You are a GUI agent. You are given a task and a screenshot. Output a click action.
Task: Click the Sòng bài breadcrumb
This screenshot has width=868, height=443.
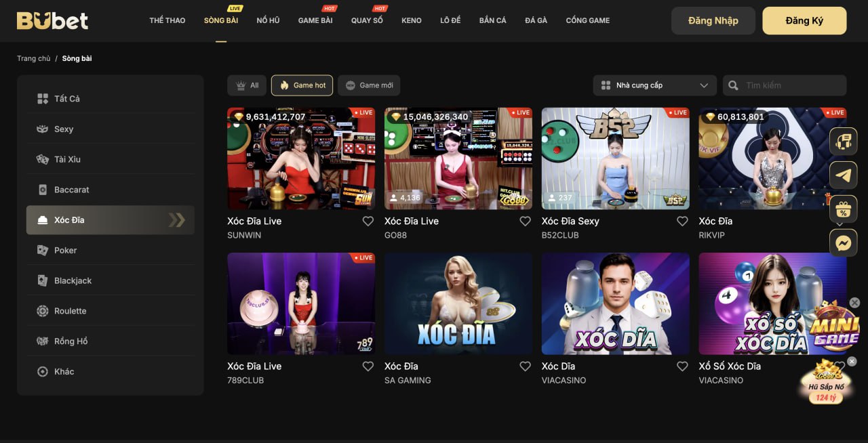pyautogui.click(x=77, y=58)
